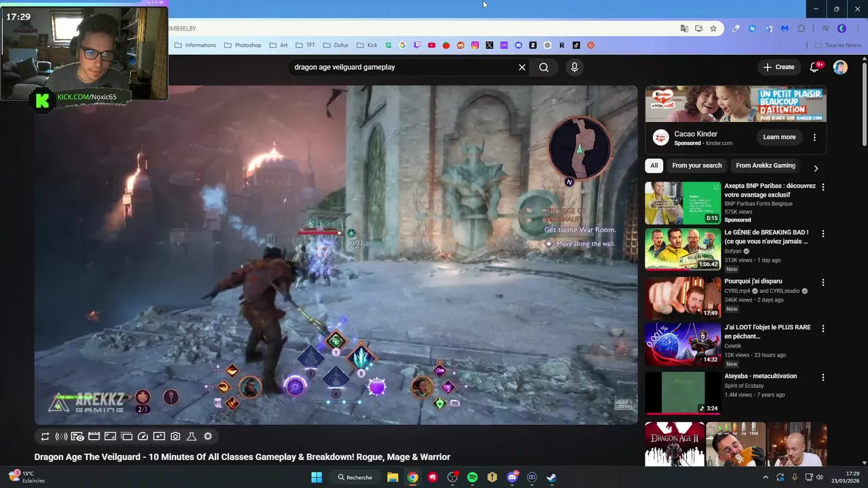868x488 pixels.
Task: Open the Ateyaba metacultivation thumbnail
Action: click(683, 392)
